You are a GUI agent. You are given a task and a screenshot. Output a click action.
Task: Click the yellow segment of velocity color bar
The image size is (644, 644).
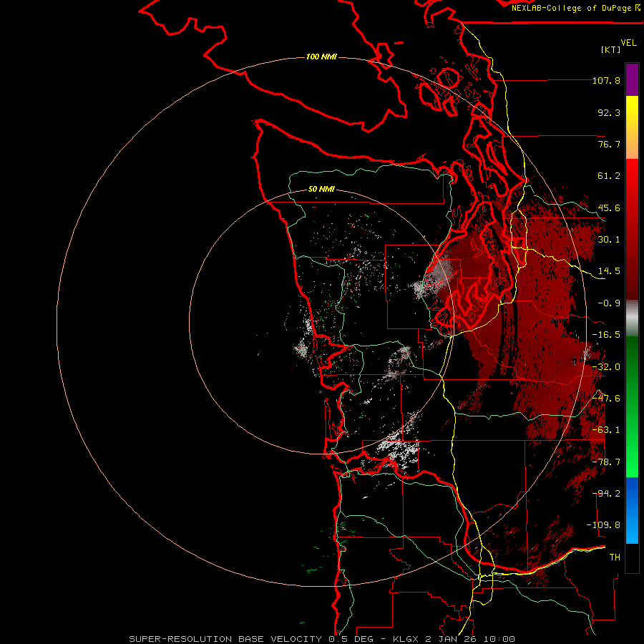[632, 127]
